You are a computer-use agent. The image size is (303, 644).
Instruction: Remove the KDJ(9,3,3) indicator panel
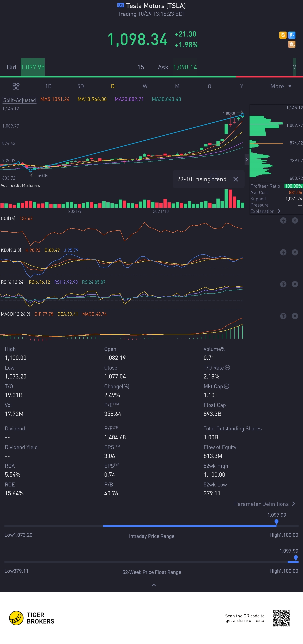point(295,252)
